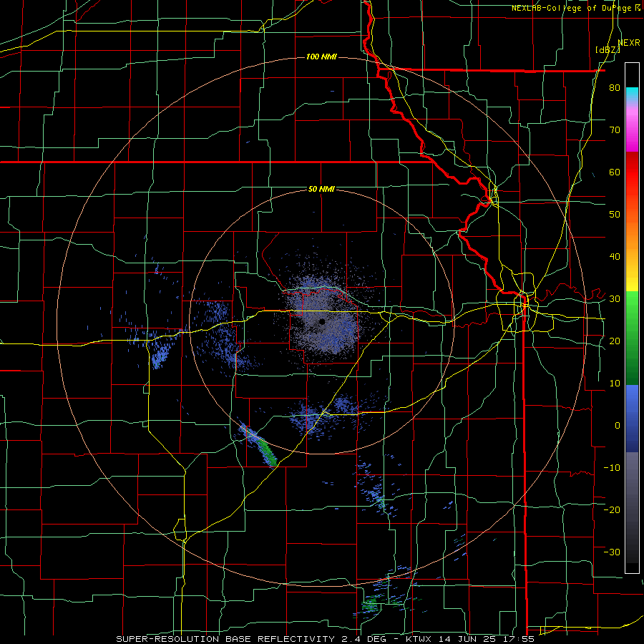Click the [dBZ] unit label
Image resolution: width=644 pixels, height=644 pixels.
click(608, 50)
